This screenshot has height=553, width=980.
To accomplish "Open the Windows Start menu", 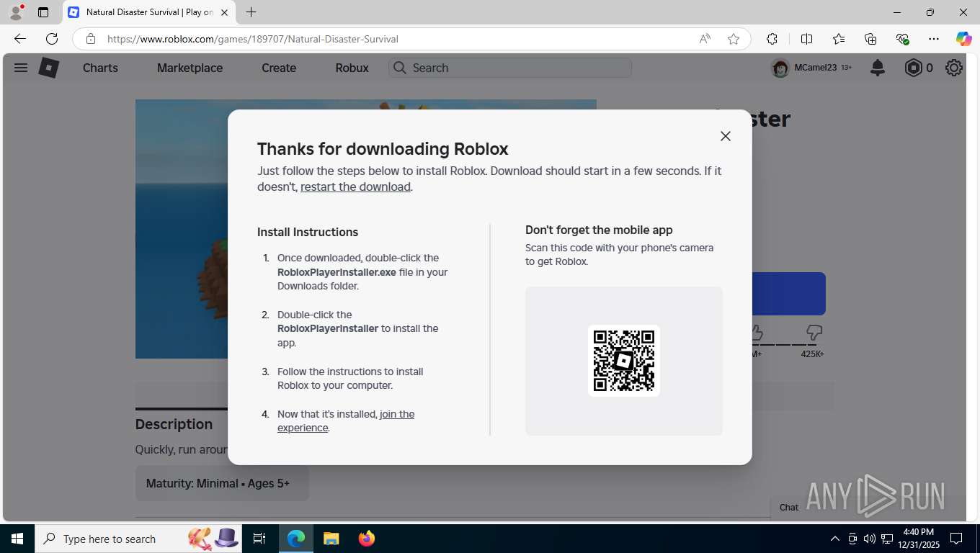I will (17, 539).
